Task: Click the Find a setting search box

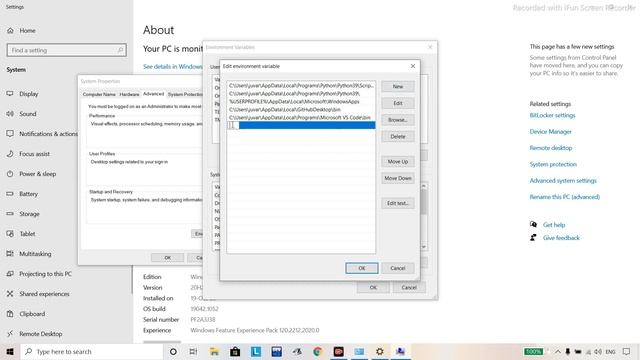Action: [67, 50]
